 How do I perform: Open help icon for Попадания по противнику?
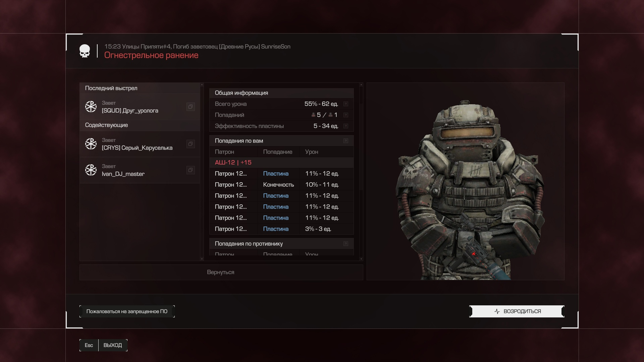346,244
